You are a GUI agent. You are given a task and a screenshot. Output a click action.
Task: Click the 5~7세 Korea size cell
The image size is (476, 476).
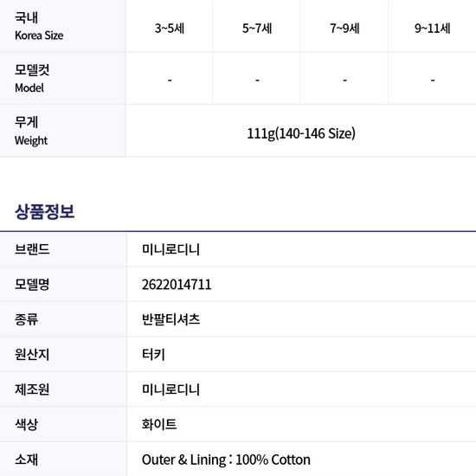(257, 26)
